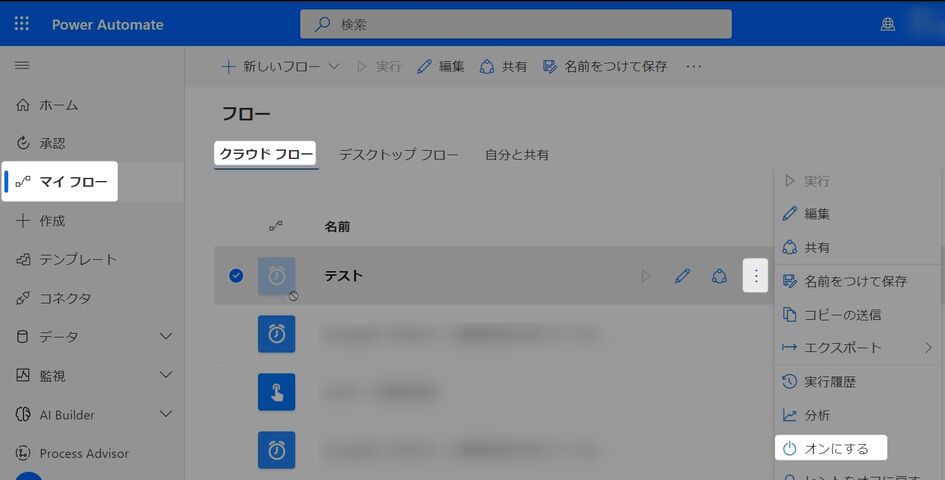Expand the AI Builder section chevron
Image resolution: width=945 pixels, height=480 pixels.
pyautogui.click(x=166, y=414)
